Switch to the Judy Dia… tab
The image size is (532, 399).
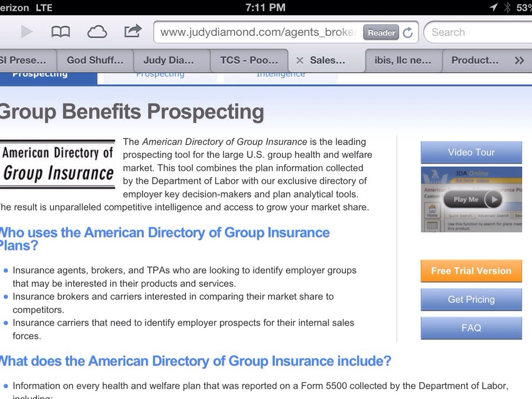169,60
